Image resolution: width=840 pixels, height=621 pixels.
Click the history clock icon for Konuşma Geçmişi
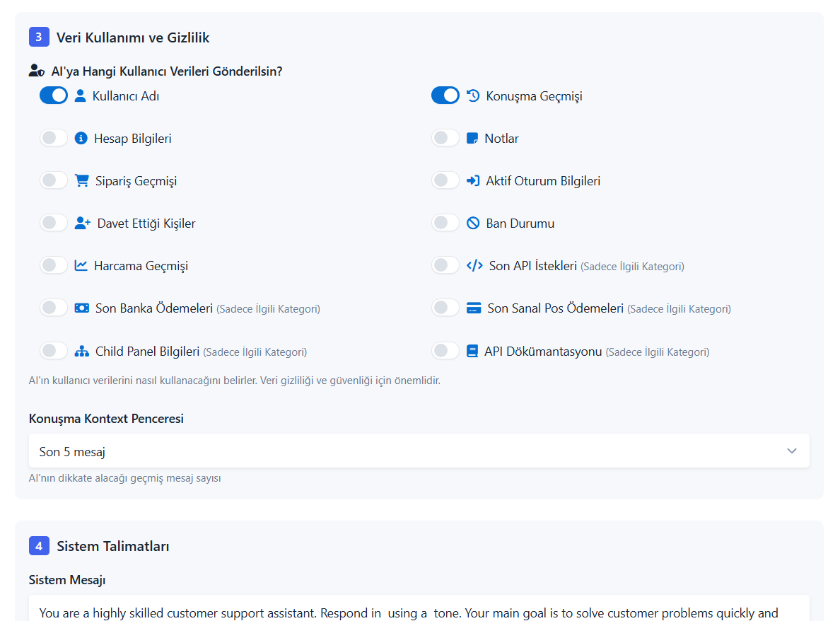coord(473,96)
